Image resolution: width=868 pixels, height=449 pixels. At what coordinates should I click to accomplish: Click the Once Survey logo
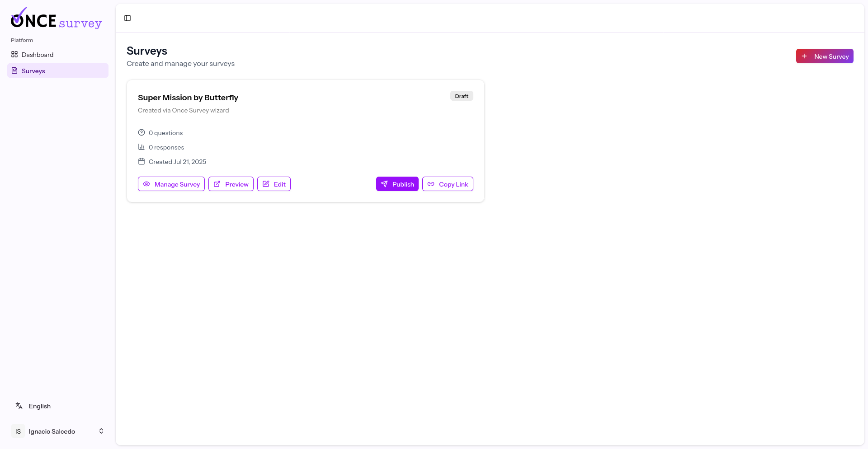pyautogui.click(x=56, y=18)
